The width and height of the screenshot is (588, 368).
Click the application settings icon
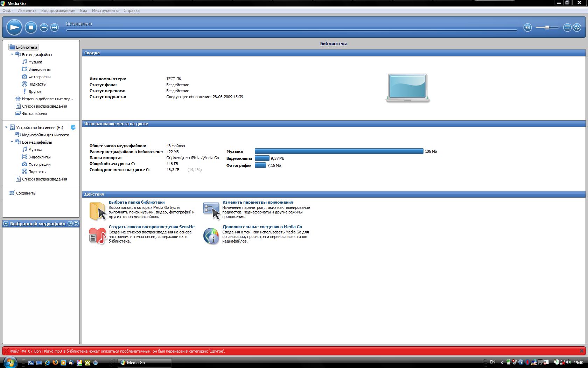point(211,211)
